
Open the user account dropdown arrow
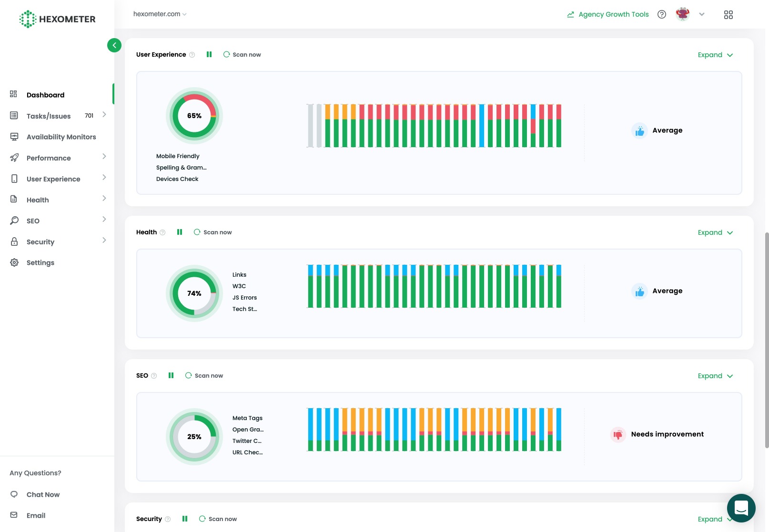[701, 14]
